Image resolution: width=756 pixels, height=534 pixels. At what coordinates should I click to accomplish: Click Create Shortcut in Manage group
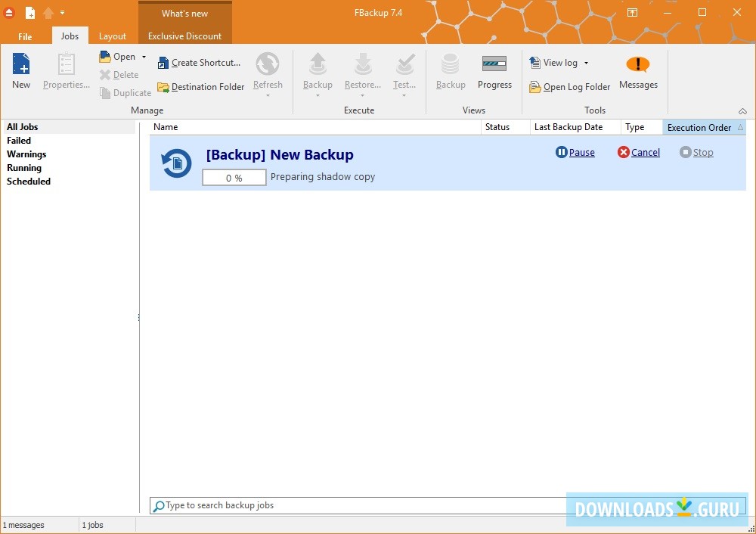(x=200, y=63)
